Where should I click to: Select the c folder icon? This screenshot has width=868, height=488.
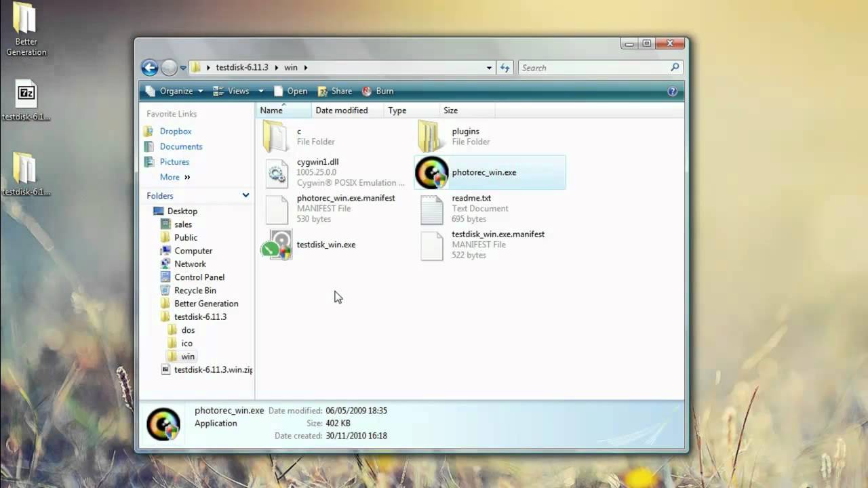coord(275,136)
